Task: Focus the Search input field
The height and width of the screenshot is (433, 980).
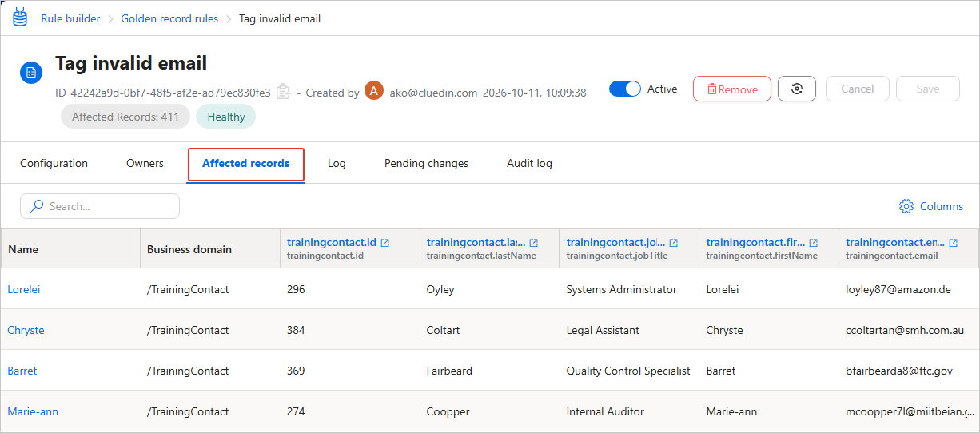Action: (x=100, y=206)
